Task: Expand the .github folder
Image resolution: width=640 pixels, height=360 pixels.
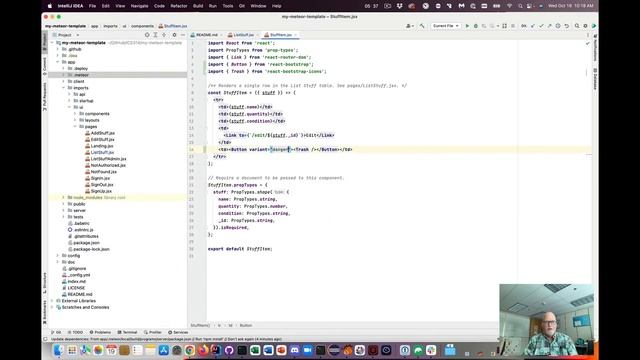Action: (x=58, y=49)
